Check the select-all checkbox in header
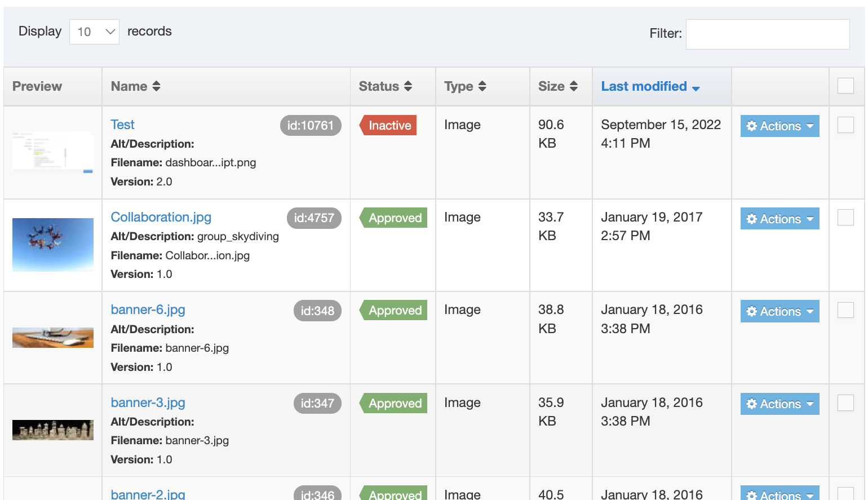Image resolution: width=868 pixels, height=500 pixels. point(845,86)
